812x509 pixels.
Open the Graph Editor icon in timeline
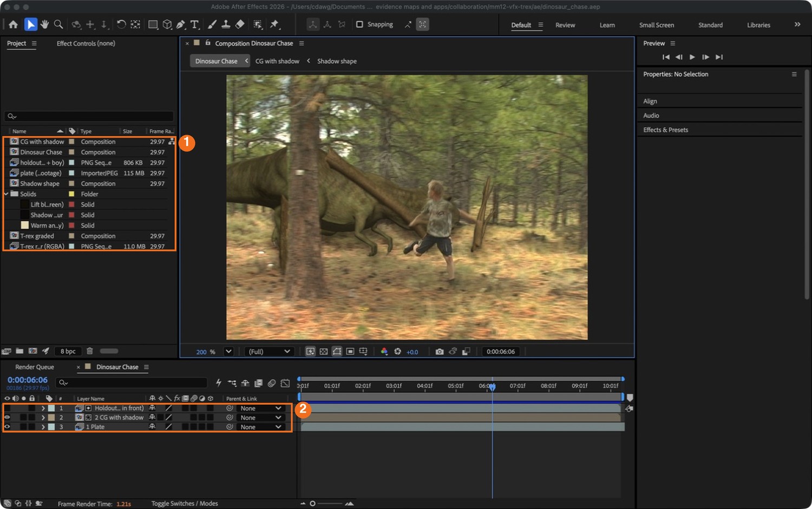(285, 383)
